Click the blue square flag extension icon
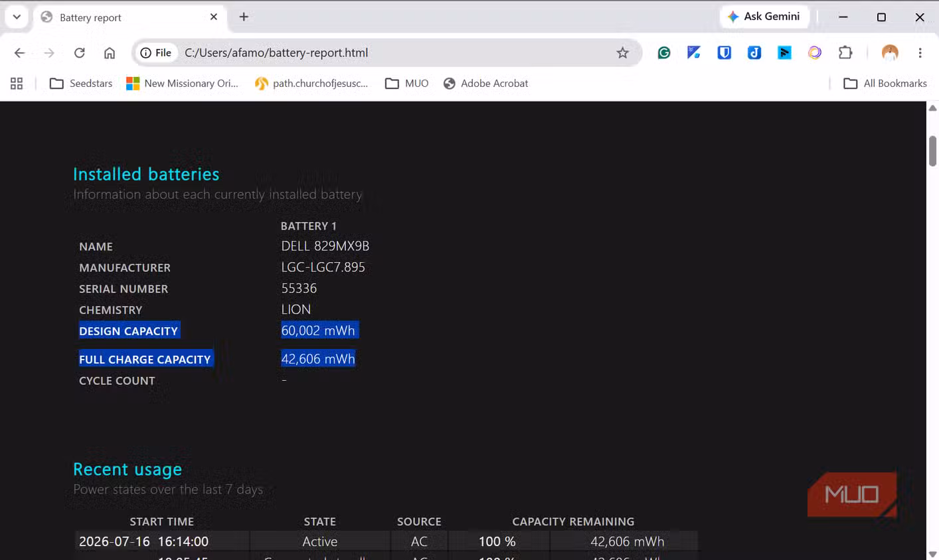 click(785, 53)
